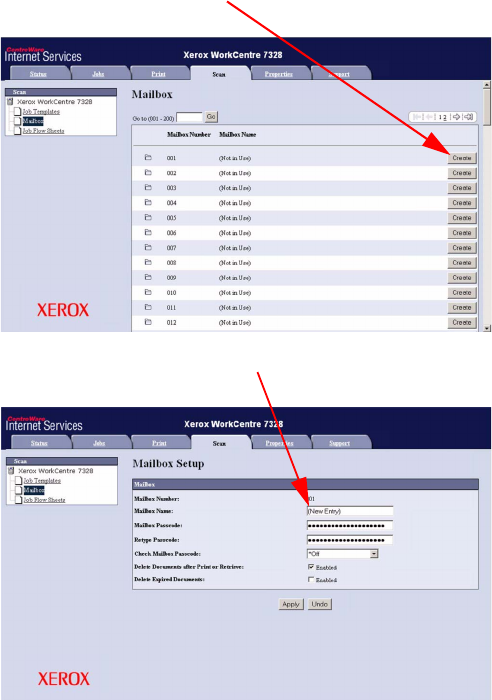
Task: Open the Status tab on the Mailbox page
Action: click(x=38, y=74)
